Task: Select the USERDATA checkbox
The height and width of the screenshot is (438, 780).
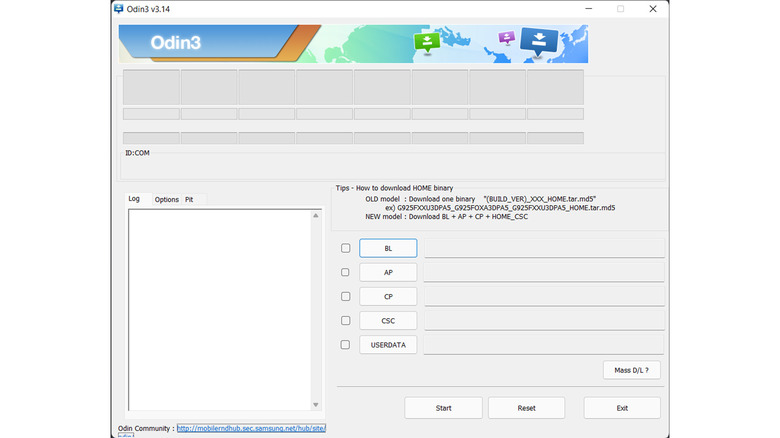Action: (345, 344)
